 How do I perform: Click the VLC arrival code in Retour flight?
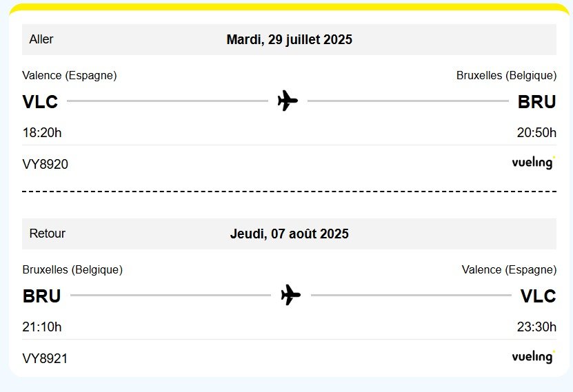tap(538, 296)
